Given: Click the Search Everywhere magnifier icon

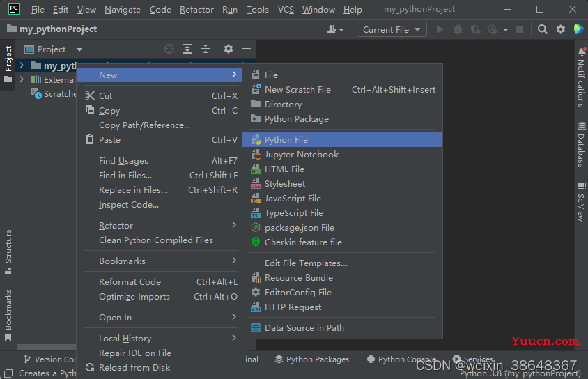Looking at the screenshot, I should 542,29.
